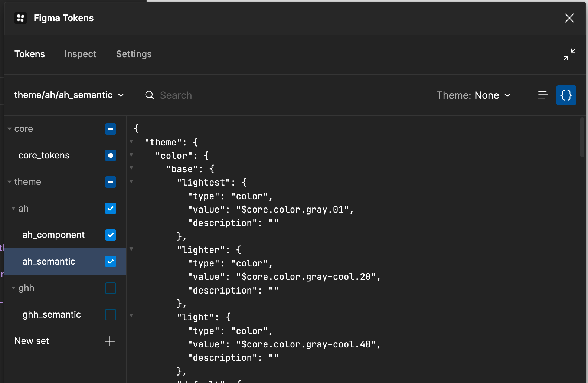The image size is (588, 383).
Task: Collapse the ghh folder in sidebar
Action: (13, 288)
